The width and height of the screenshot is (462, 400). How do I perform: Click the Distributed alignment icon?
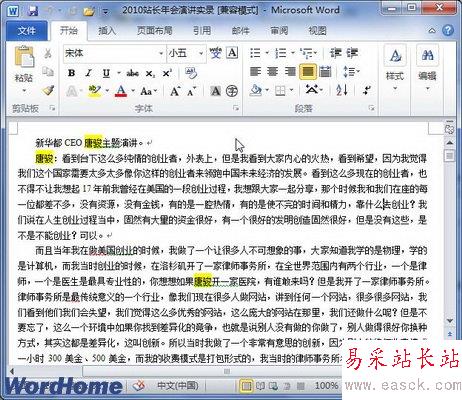coord(325,71)
